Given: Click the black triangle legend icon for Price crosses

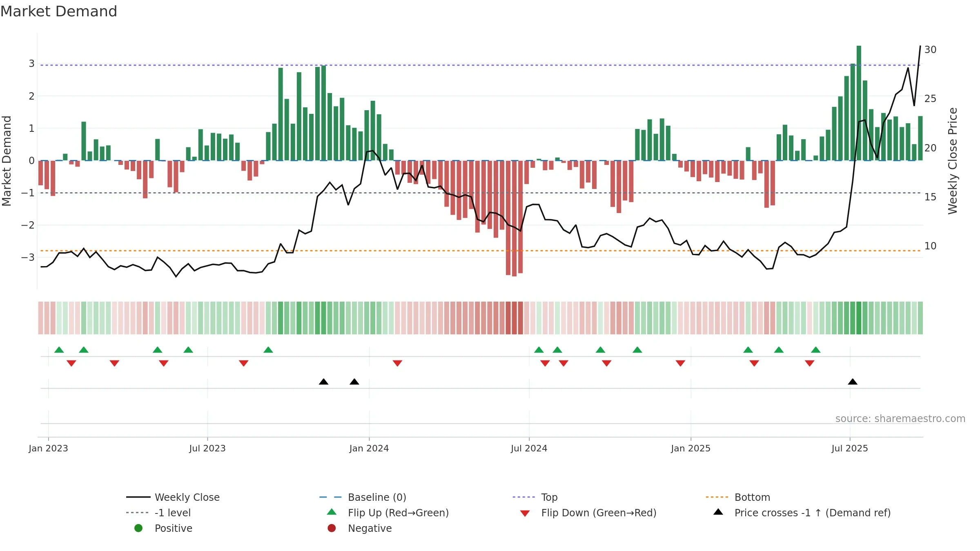Looking at the screenshot, I should [x=718, y=512].
